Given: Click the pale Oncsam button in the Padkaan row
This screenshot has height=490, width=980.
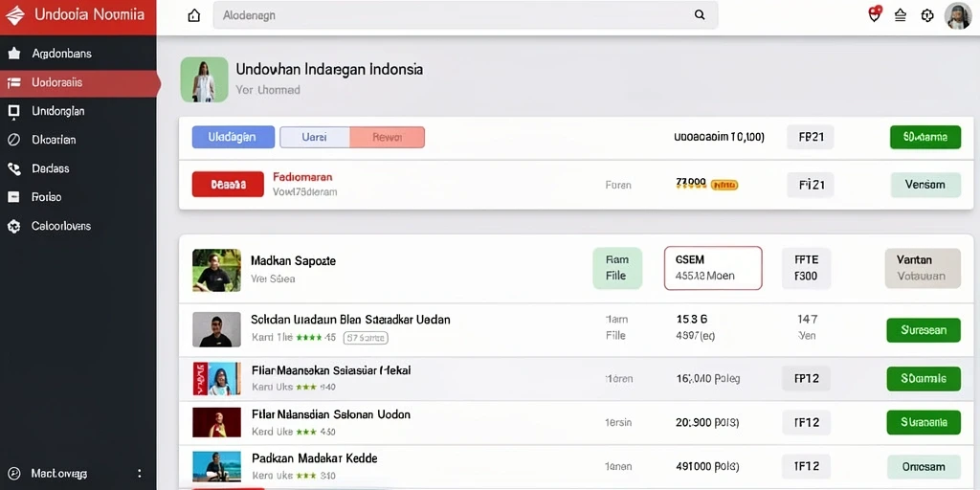Looking at the screenshot, I should 924,467.
